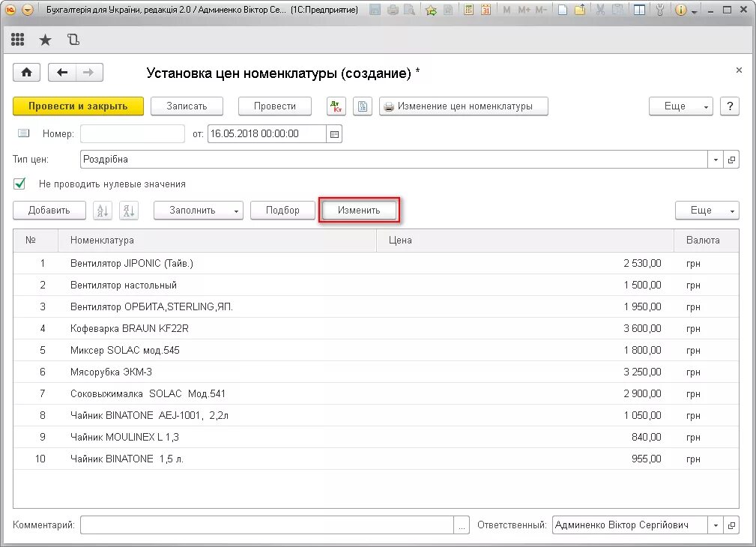
Task: Open the calendar from the title bar
Action: (x=486, y=10)
